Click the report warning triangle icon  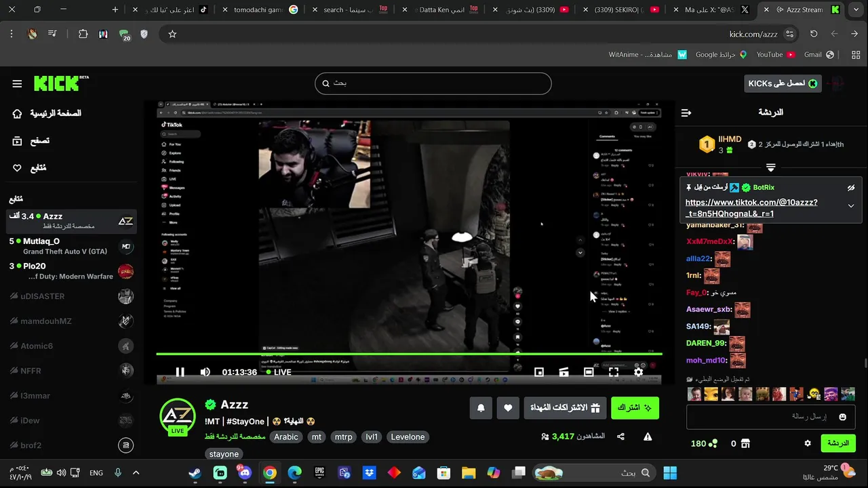[x=648, y=437]
